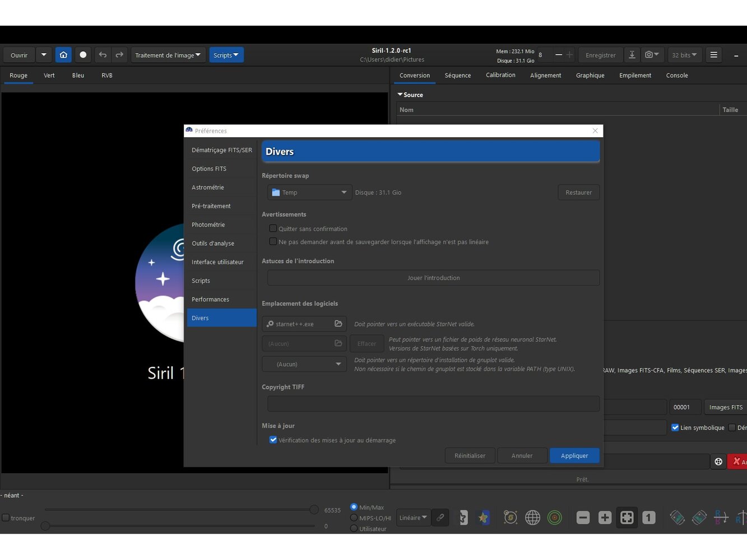Click the upper histogram slider handle near 65535
Screen dimensions: 747x560
point(314,510)
